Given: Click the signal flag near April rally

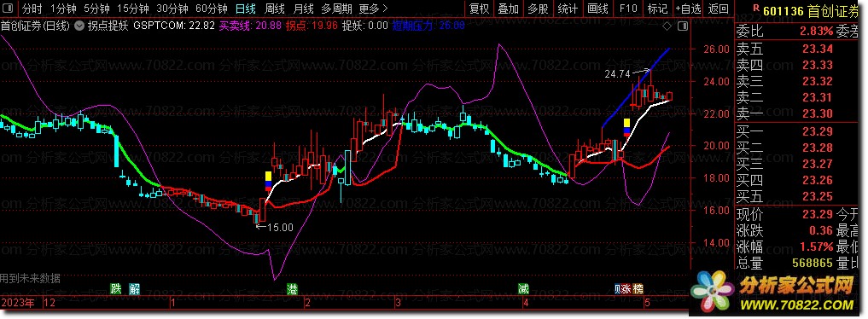Looking at the screenshot, I should click(x=626, y=127).
